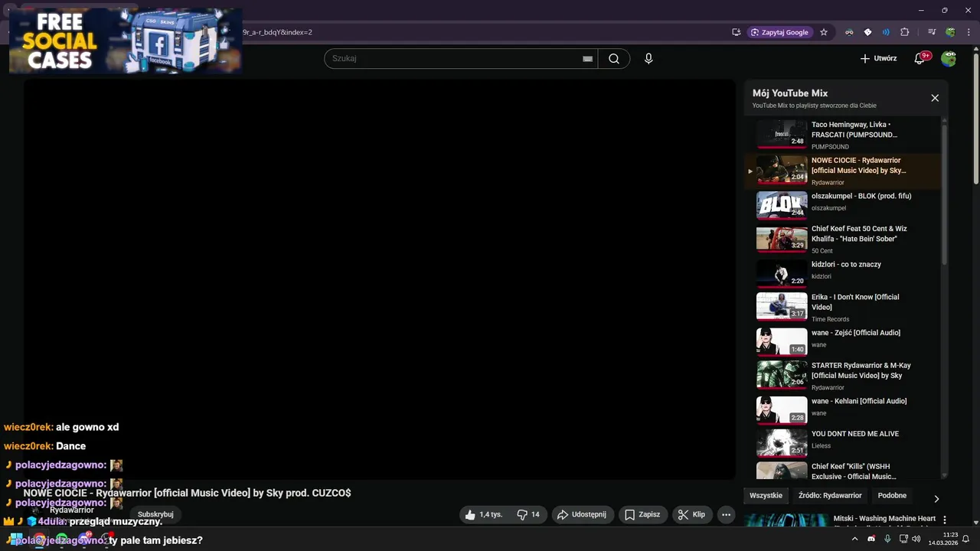The height and width of the screenshot is (551, 980).
Task: Open the volume speaker tray icon
Action: click(x=916, y=539)
